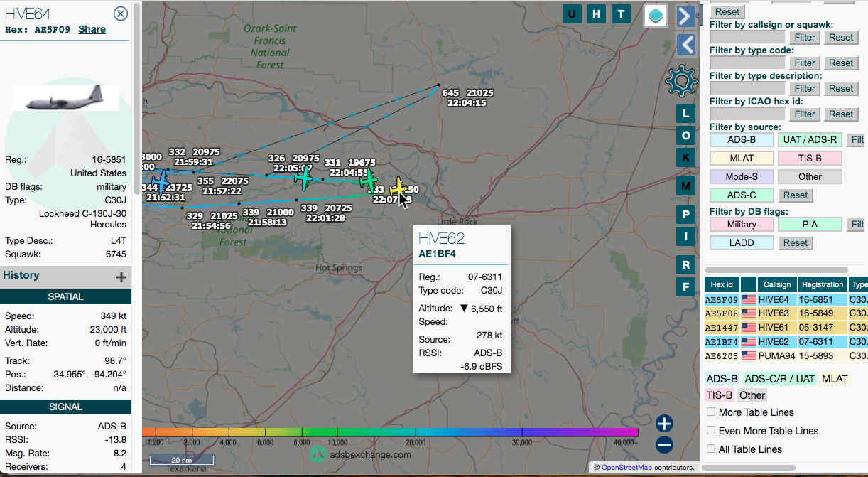Reset the callsign or squawk filter
The image size is (868, 477).
(841, 37)
